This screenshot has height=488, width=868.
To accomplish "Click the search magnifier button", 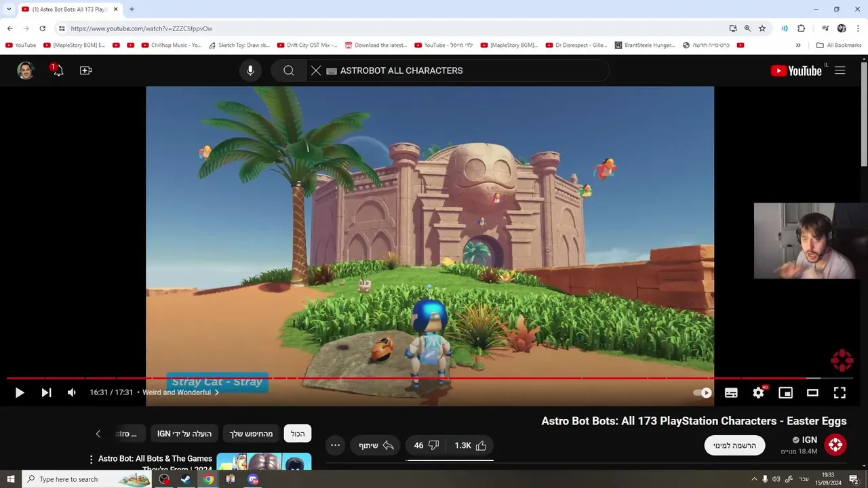I will (289, 70).
